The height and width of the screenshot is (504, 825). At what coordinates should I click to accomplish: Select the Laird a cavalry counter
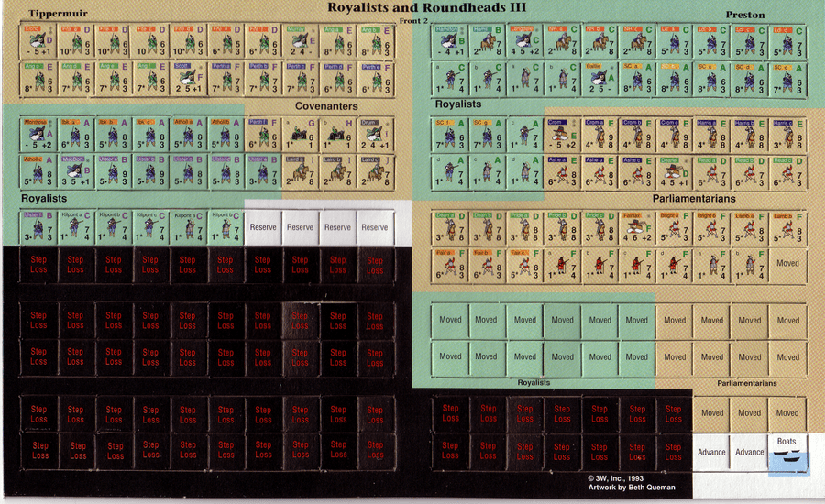click(301, 171)
